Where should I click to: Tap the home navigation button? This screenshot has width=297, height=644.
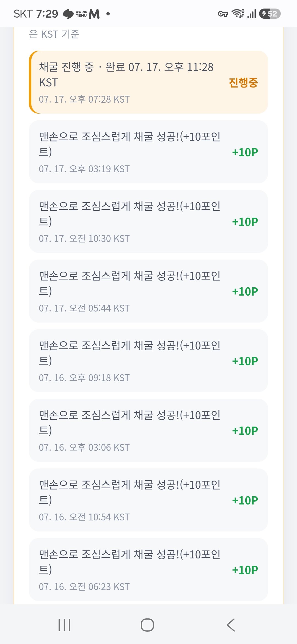click(147, 625)
